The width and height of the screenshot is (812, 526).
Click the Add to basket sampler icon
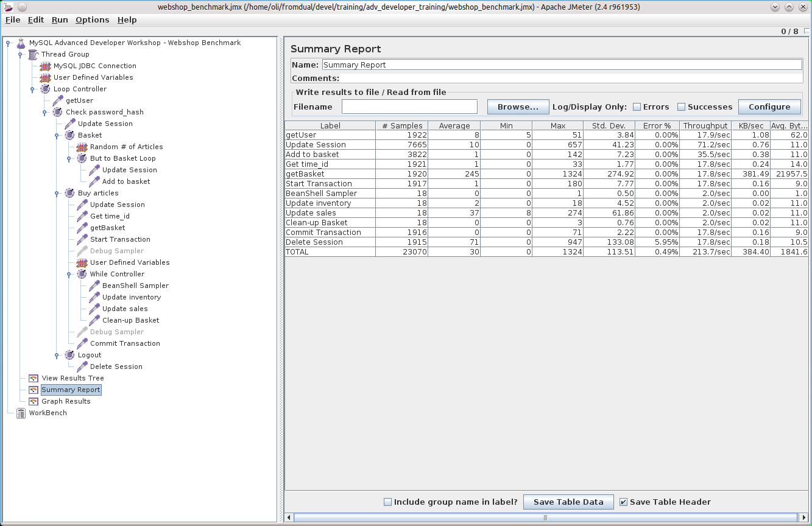(94, 181)
